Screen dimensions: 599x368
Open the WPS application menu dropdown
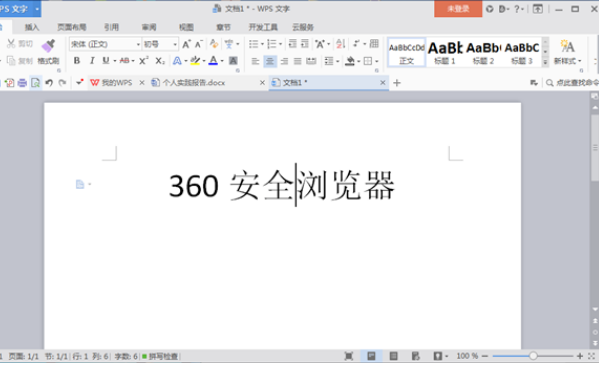37,9
